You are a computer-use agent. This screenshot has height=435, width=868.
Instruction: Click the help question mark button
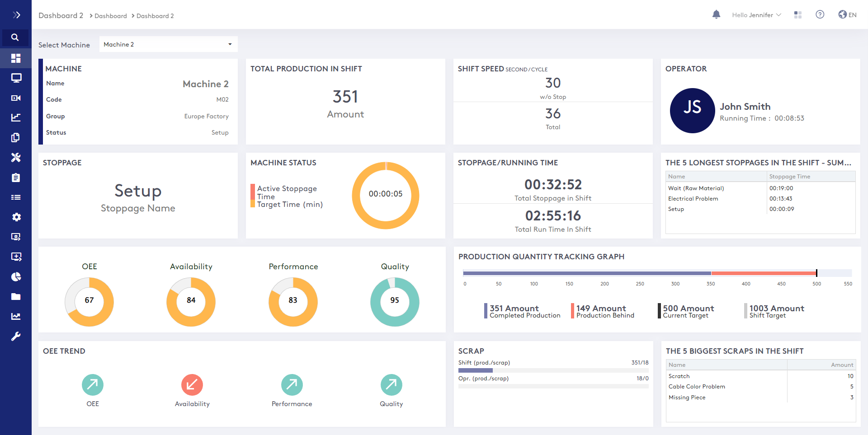[x=820, y=14]
